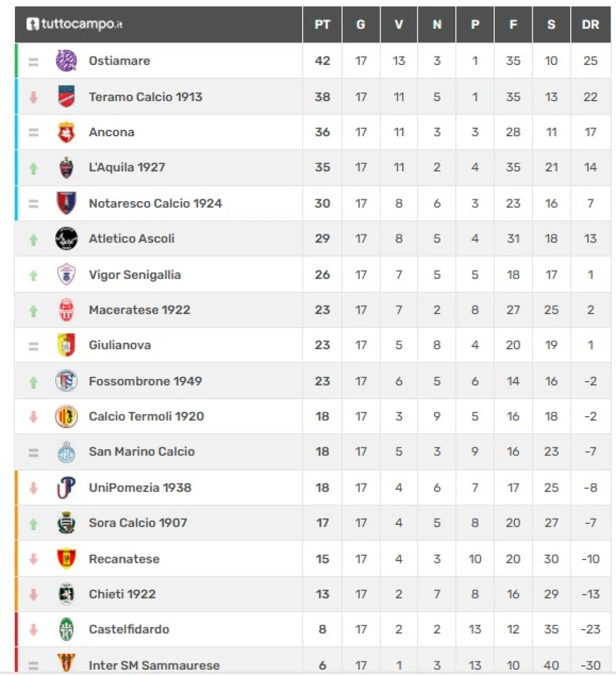Click the UniPomezia 1938 logo
This screenshot has height=675, width=616.
pyautogui.click(x=66, y=488)
